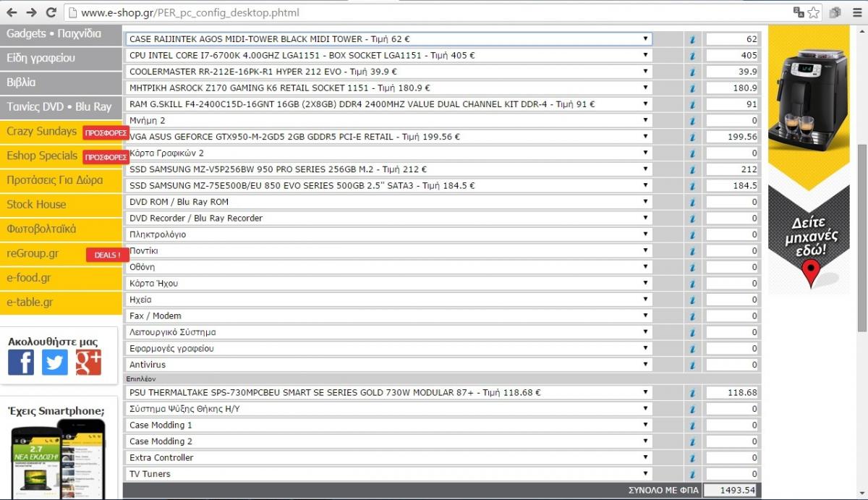Reload the page with the refresh icon
The height and width of the screenshot is (500, 868).
(51, 12)
